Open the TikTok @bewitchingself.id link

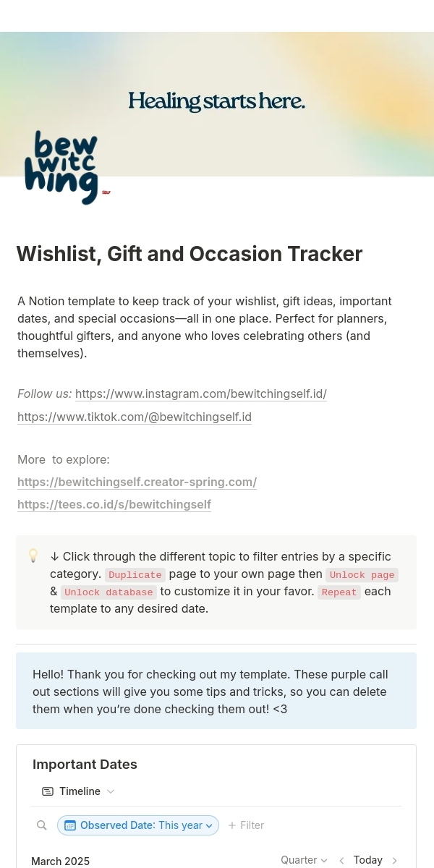[x=135, y=417]
